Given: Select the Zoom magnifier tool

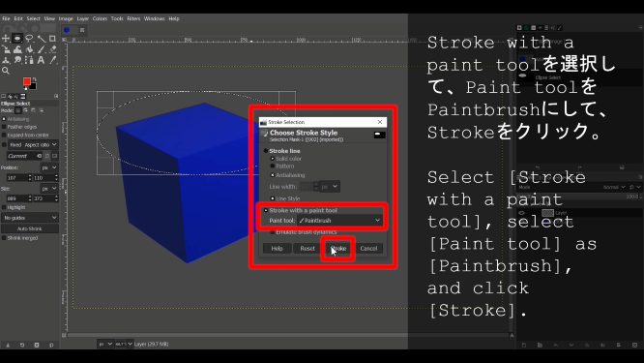Looking at the screenshot, I should pyautogui.click(x=6, y=71).
